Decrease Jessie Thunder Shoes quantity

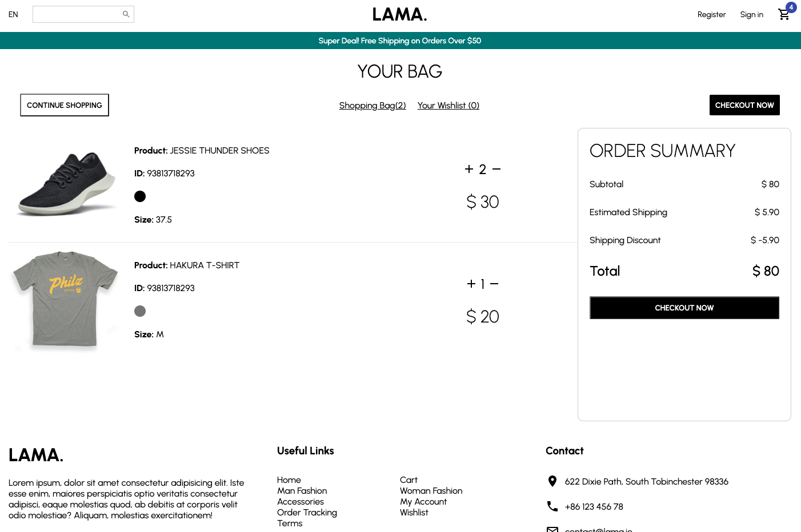point(496,169)
